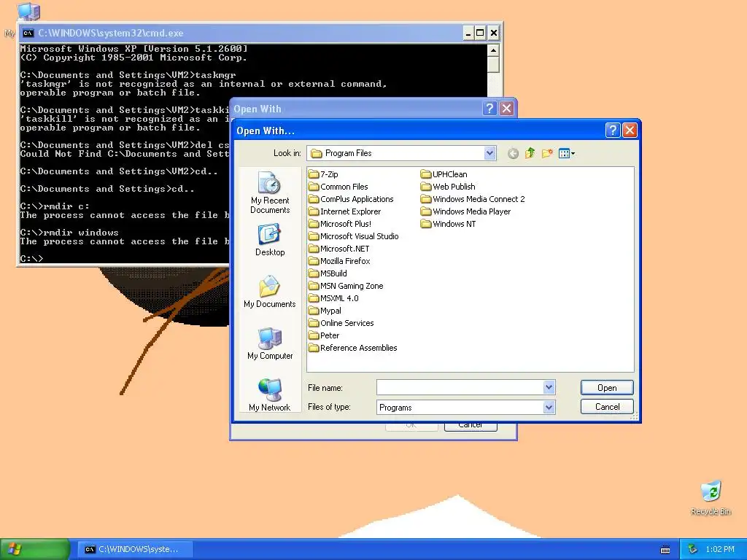Viewport: 747px width, 560px height.
Task: Select the Microsoft Plus! folder
Action: 340,224
